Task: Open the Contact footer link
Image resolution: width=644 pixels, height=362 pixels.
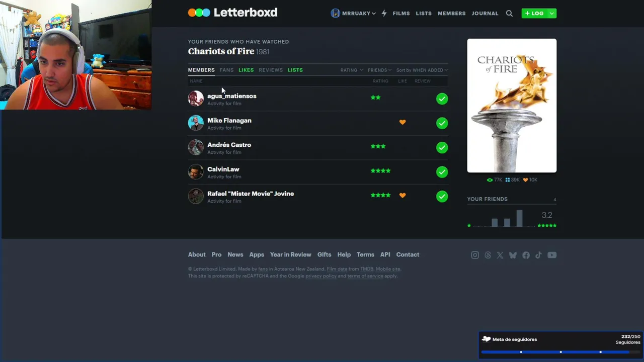Action: 408,254
